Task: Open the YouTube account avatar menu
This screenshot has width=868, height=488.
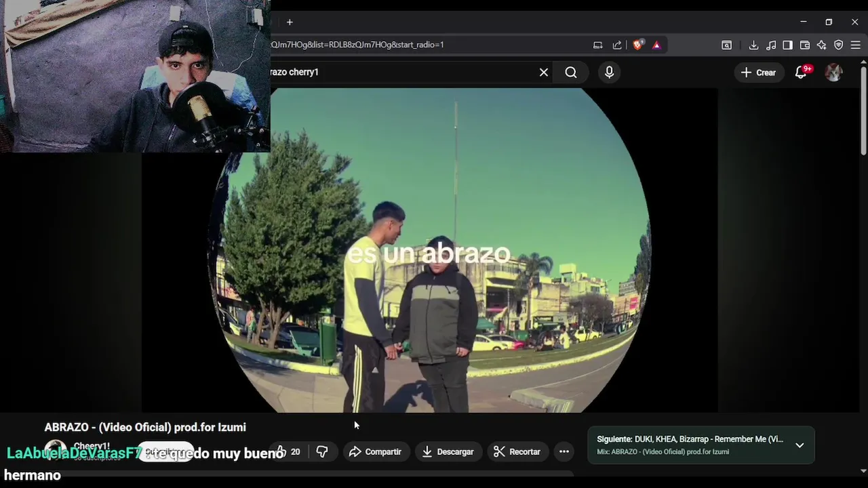Action: 833,73
